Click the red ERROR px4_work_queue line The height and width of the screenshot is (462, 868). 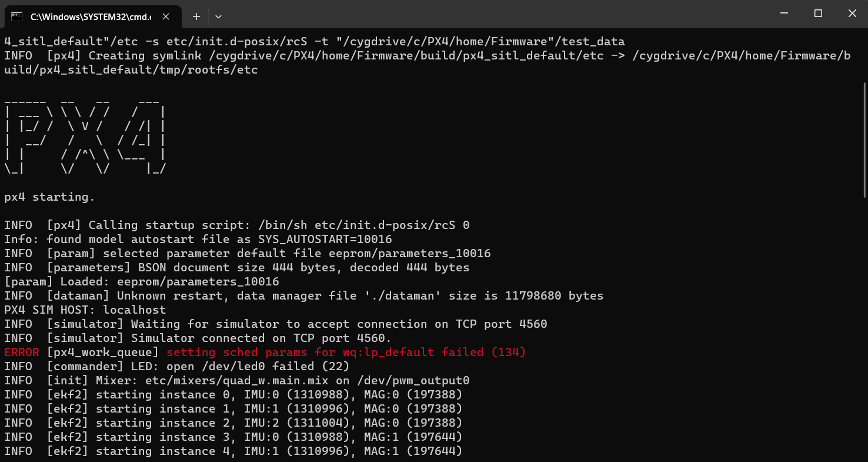coord(265,353)
